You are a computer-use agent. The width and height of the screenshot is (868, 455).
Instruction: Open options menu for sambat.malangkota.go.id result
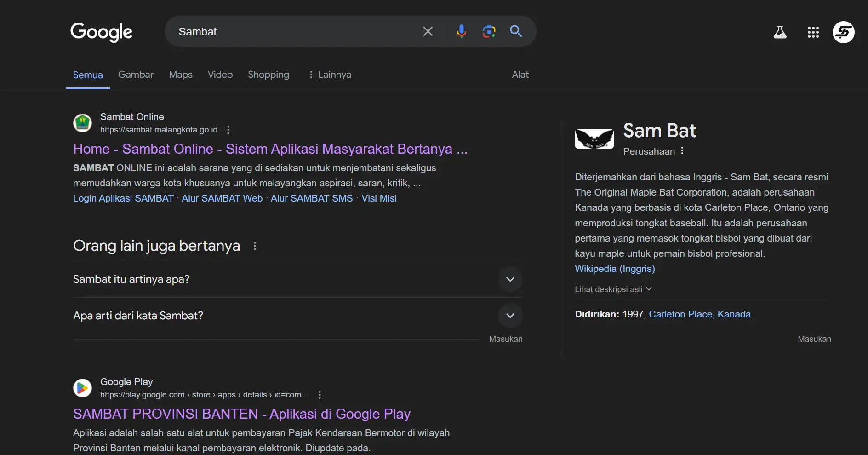228,130
